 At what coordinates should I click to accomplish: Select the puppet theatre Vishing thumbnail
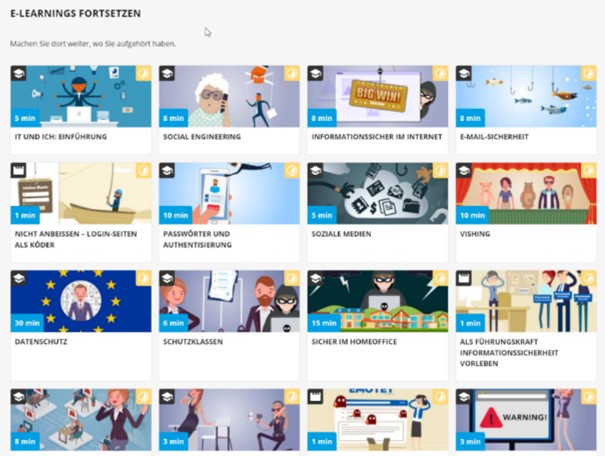pyautogui.click(x=526, y=193)
